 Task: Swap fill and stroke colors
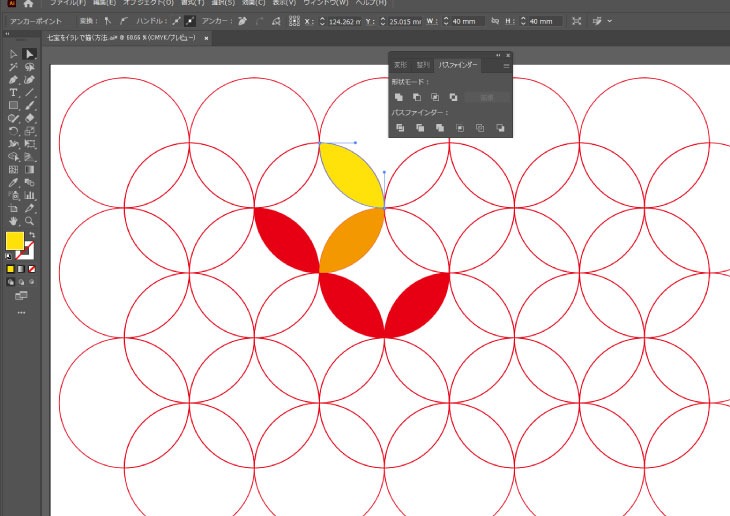tap(32, 235)
